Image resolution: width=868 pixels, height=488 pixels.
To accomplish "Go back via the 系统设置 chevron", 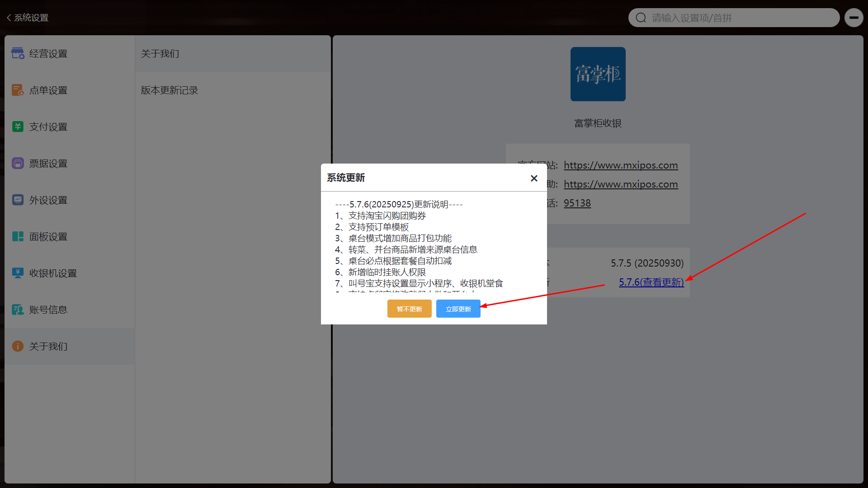I will pyautogui.click(x=9, y=18).
